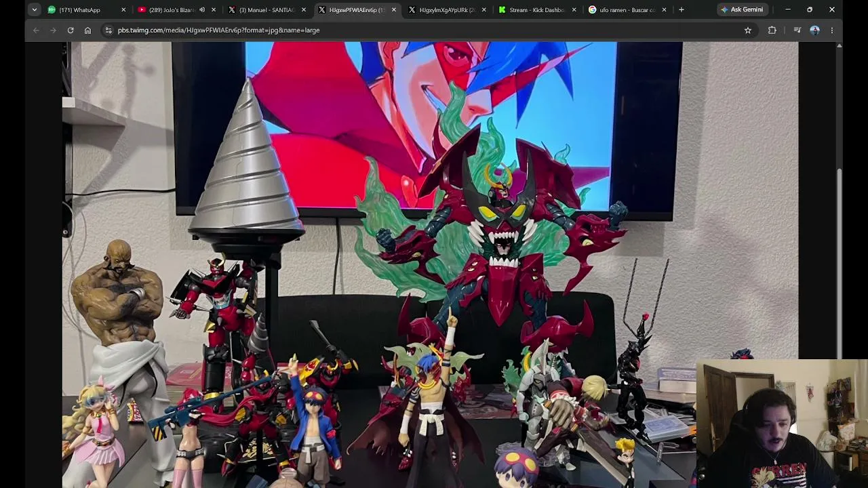The image size is (868, 488).
Task: Click the YouTube favicon on JoJo's tab
Action: coord(142,9)
